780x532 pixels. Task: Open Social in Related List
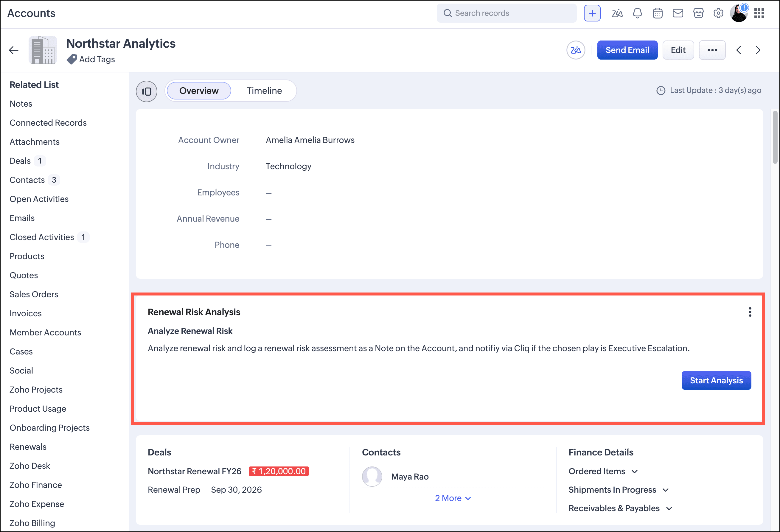[x=21, y=371]
